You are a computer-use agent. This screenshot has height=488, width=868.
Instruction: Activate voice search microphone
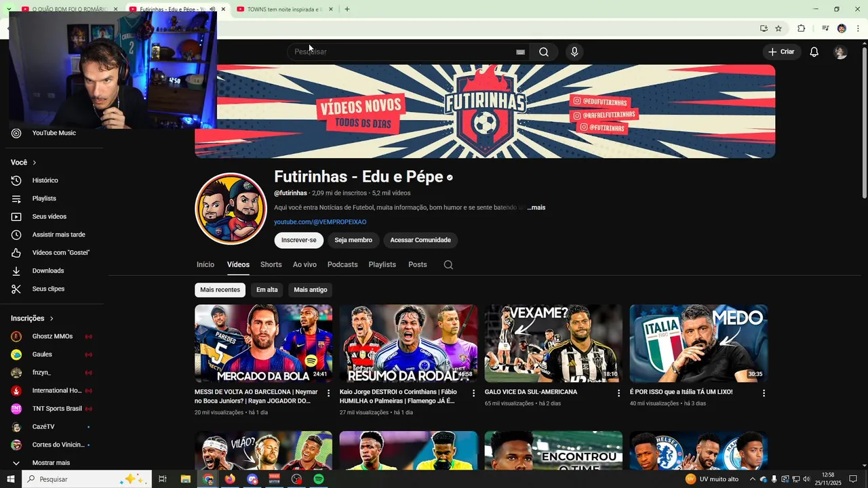(574, 52)
